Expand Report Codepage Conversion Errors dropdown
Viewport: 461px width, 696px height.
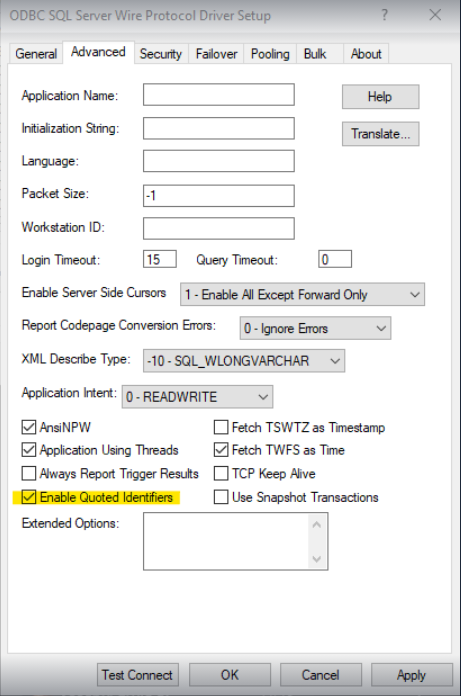pos(315,328)
